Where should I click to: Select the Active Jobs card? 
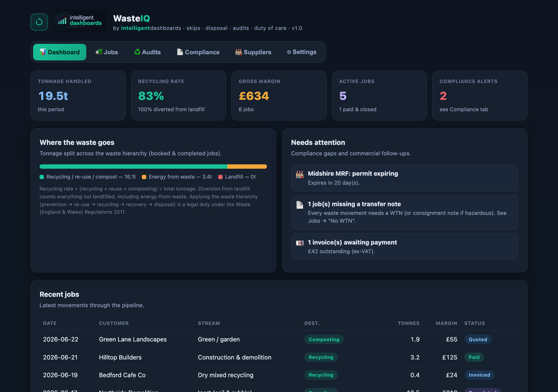(379, 96)
